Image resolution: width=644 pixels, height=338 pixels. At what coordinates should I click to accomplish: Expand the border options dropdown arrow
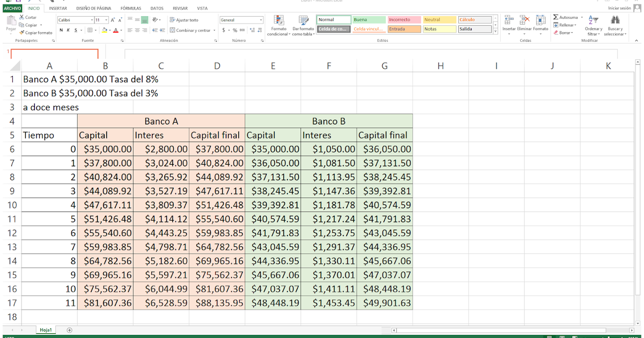[96, 30]
